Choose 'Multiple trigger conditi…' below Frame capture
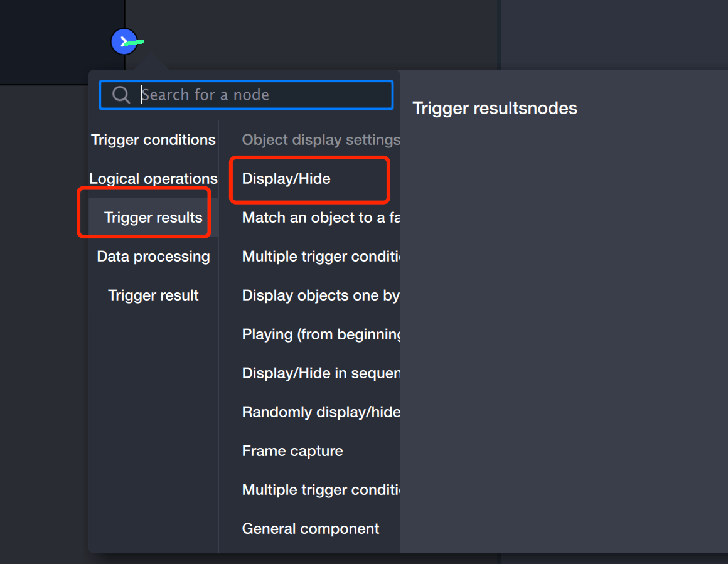The image size is (728, 564). click(x=320, y=490)
